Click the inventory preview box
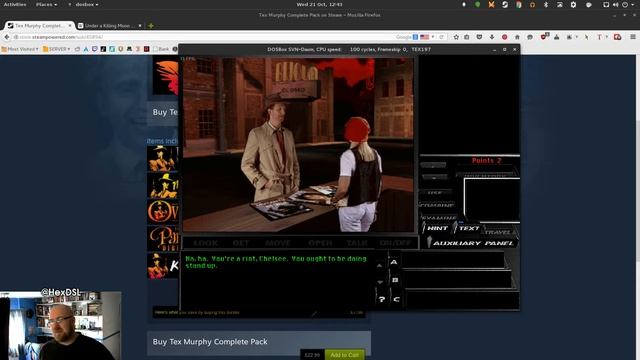 [x=492, y=200]
